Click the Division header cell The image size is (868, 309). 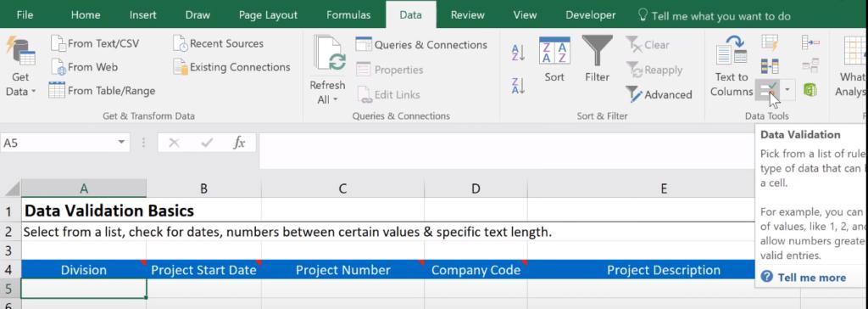[84, 270]
